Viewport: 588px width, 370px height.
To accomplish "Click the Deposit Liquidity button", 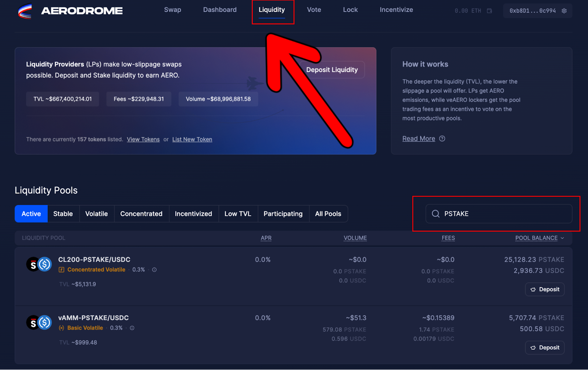I will click(332, 70).
